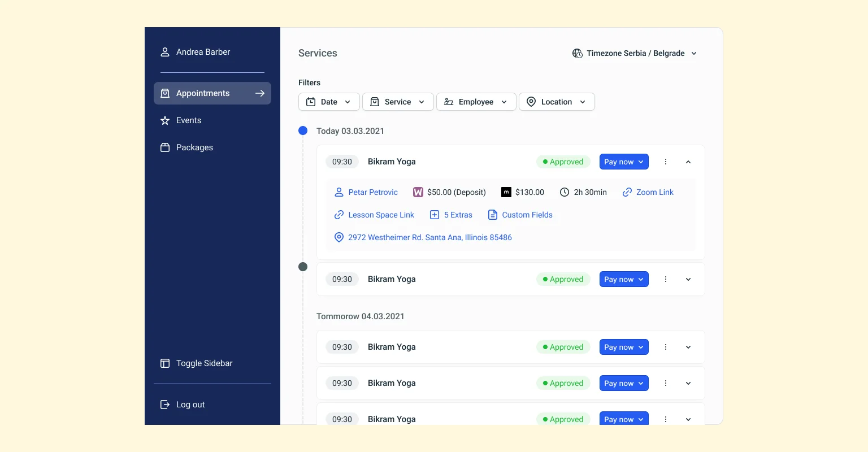Click the timezone globe icon in the header
This screenshot has height=452, width=868.
point(578,53)
